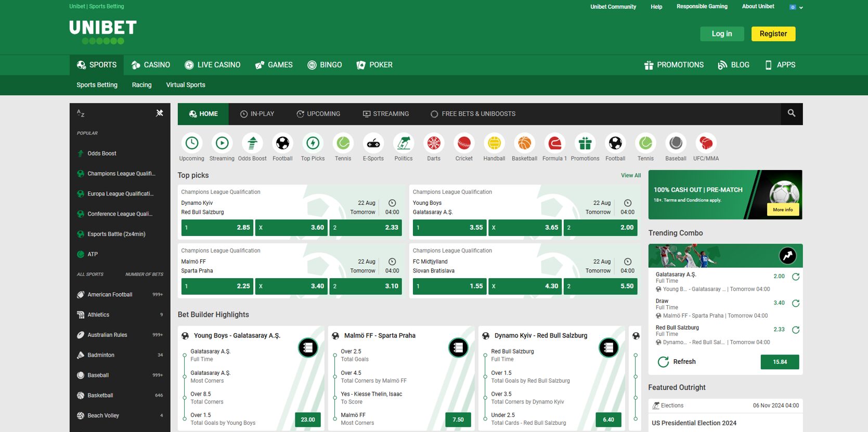Open bet builder icon for Dynamo Kyiv - Red Bull Salzburg
868x432 pixels.
click(608, 348)
